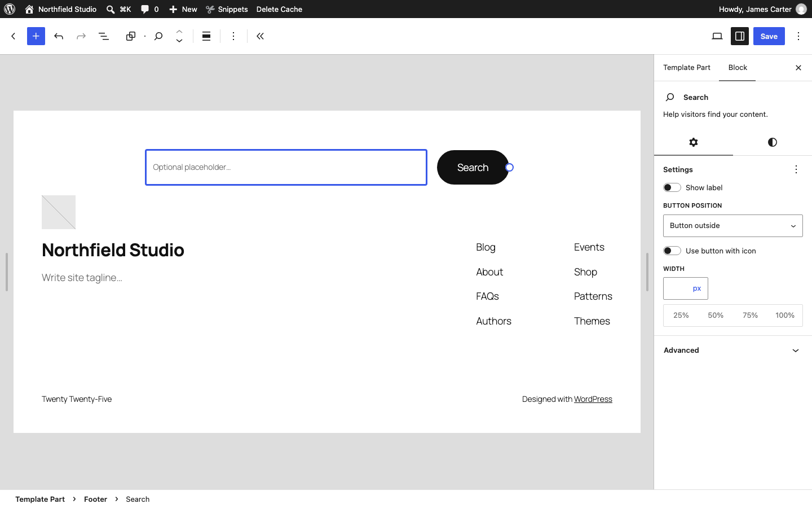Set search width to 50%
The height and width of the screenshot is (508, 812).
[x=716, y=316]
